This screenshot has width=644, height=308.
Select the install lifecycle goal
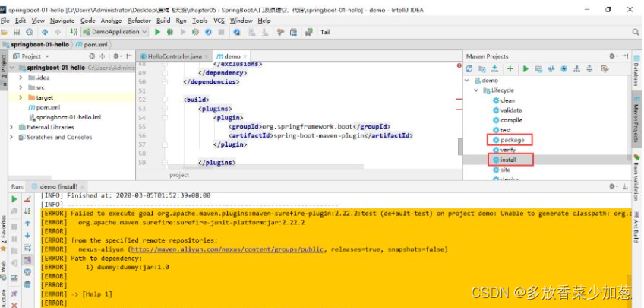tap(508, 160)
